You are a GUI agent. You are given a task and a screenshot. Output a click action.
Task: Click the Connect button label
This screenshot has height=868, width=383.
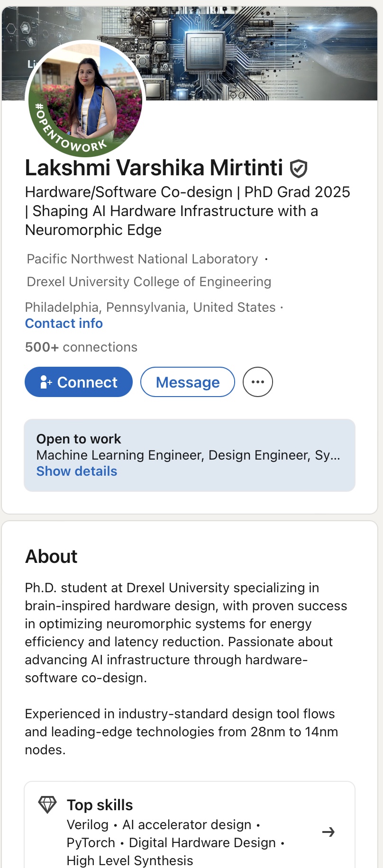pyautogui.click(x=87, y=382)
